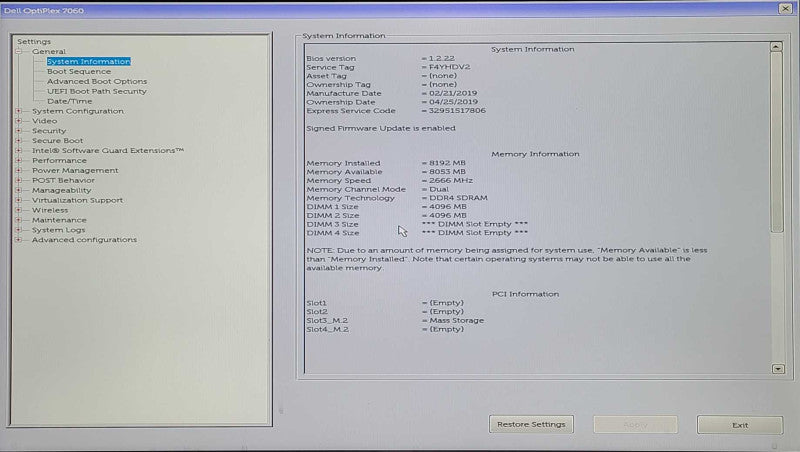800x452 pixels.
Task: Expand the Maintenance node
Action: 19,220
